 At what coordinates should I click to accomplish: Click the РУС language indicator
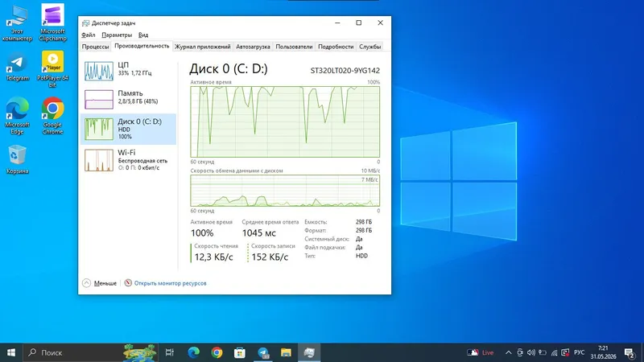(x=579, y=352)
